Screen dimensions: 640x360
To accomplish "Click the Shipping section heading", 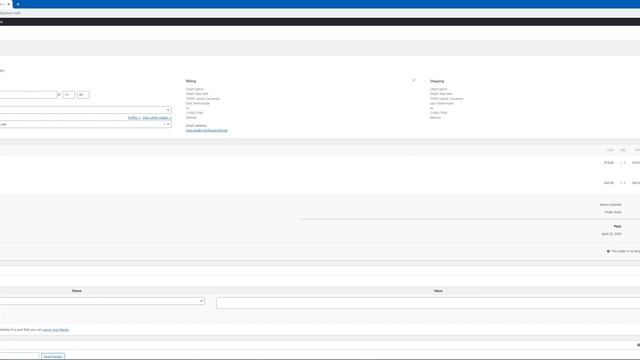I will (437, 81).
